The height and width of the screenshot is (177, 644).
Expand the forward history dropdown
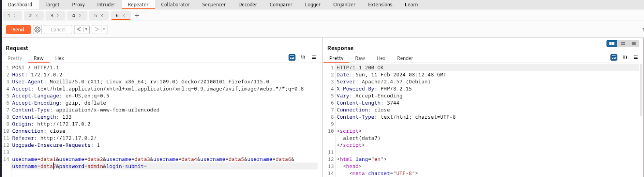point(104,29)
